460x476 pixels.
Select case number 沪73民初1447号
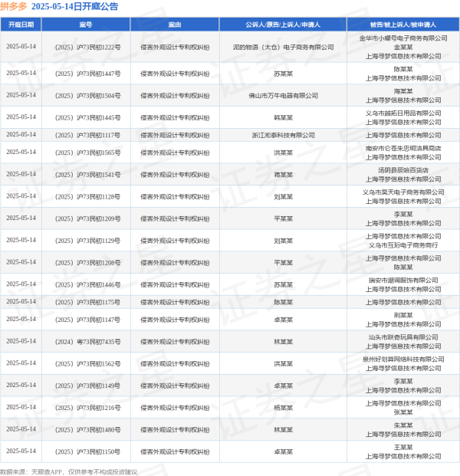pos(87,74)
